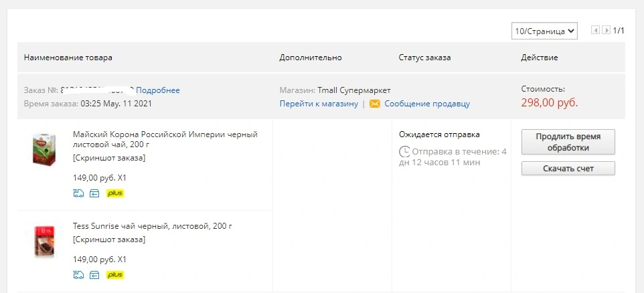Select the Ожидается отправка status text
The height and width of the screenshot is (293, 644).
(x=439, y=134)
